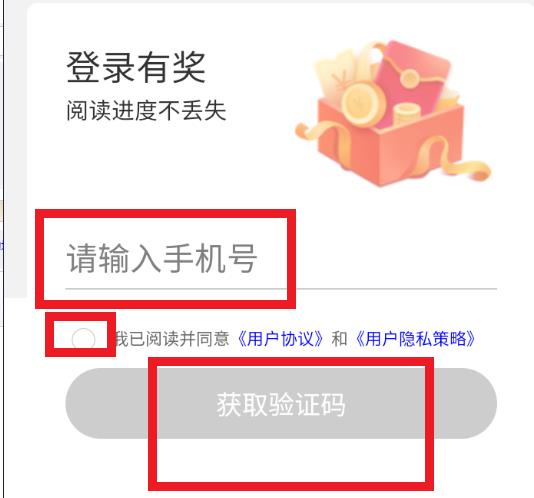Click the 登录有奖 heading
Viewport: 534px width, 498px height.
[136, 67]
